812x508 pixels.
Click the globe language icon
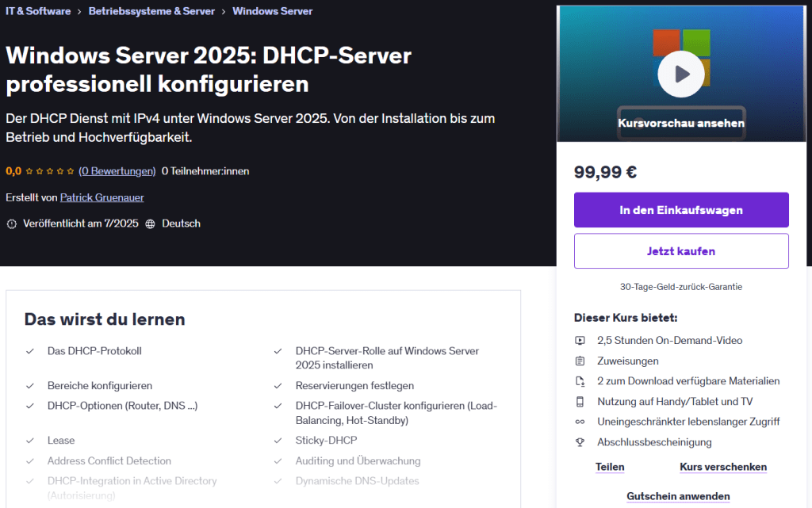[150, 224]
